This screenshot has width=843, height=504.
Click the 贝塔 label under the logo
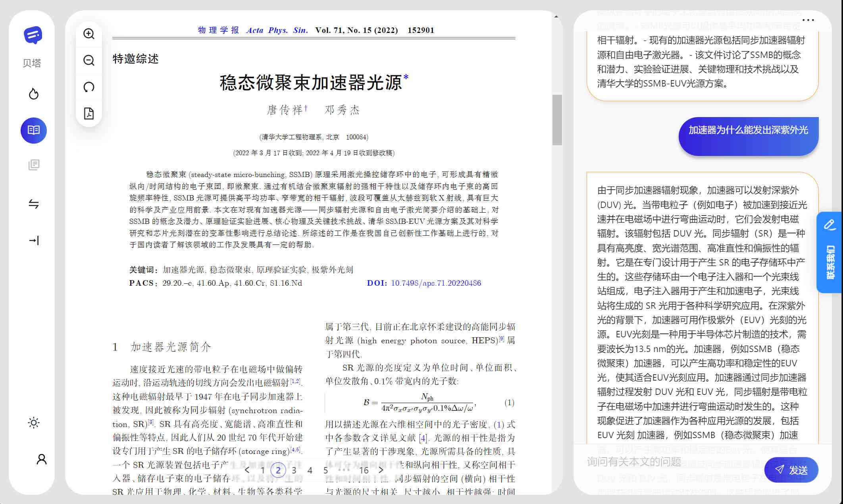[32, 63]
